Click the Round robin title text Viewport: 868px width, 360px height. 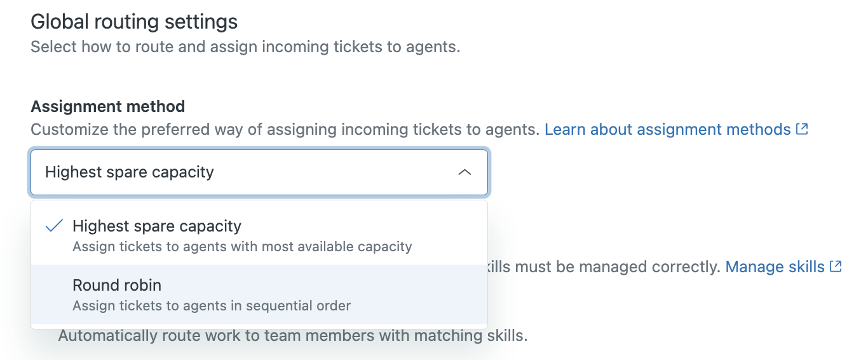coord(117,285)
